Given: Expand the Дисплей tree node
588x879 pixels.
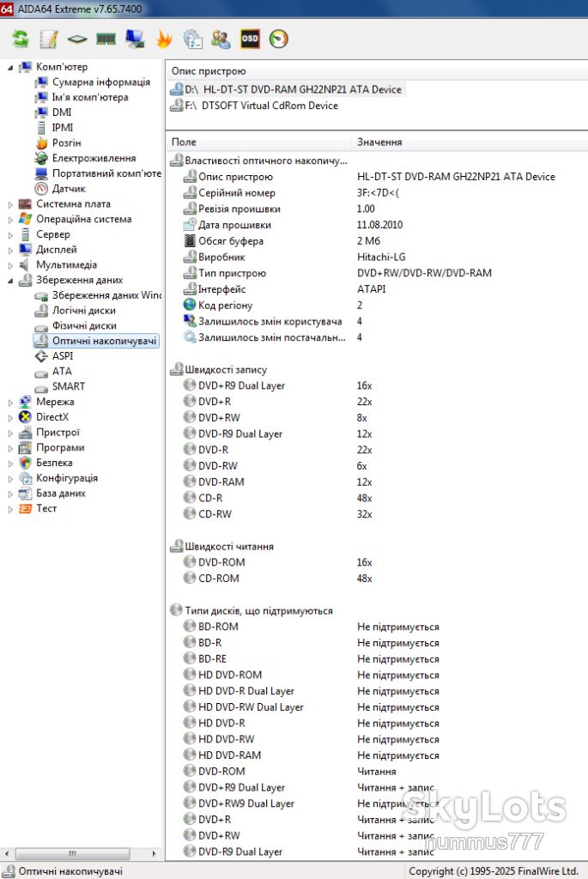Looking at the screenshot, I should 10,250.
